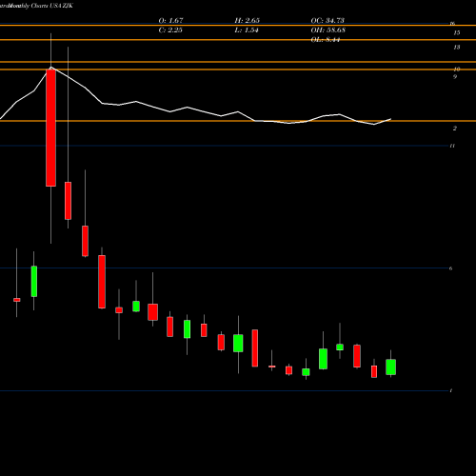Click the axis label 16 at top right
Viewport: 476px width, 476px height.
[x=452, y=23]
